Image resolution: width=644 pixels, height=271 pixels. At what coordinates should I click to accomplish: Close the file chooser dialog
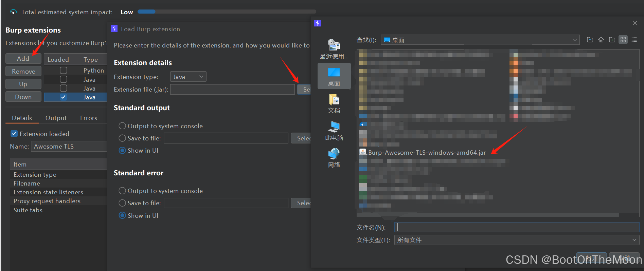click(x=634, y=23)
